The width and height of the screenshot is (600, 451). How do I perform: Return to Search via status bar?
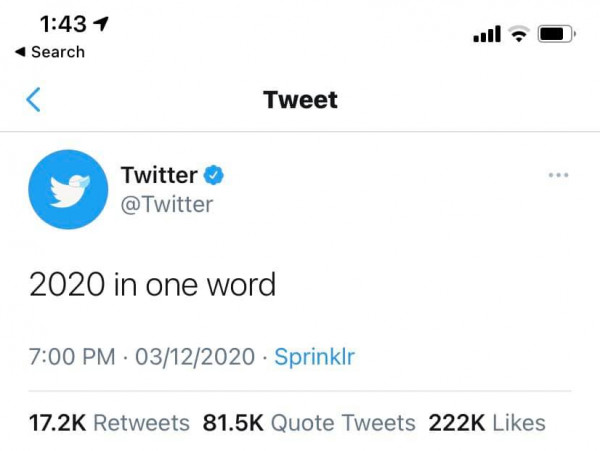[x=50, y=52]
